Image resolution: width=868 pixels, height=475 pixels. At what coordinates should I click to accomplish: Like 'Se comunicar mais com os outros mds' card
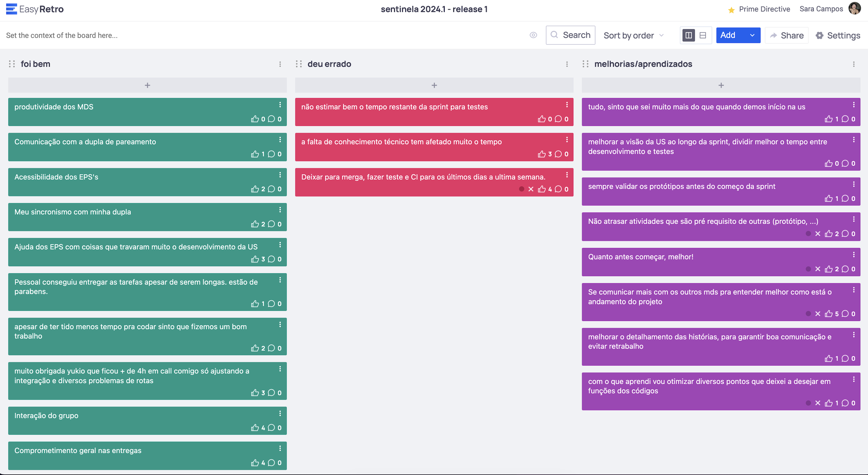pyautogui.click(x=829, y=314)
